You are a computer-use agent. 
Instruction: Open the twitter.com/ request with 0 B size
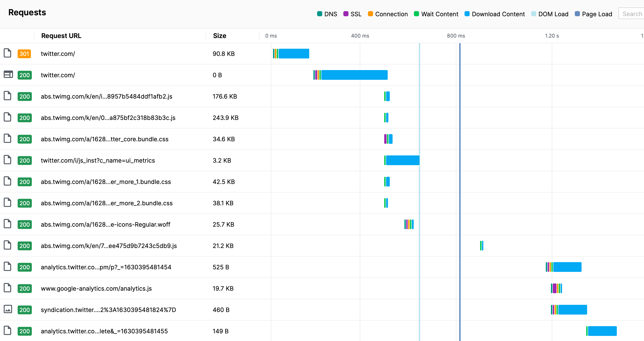pos(58,75)
